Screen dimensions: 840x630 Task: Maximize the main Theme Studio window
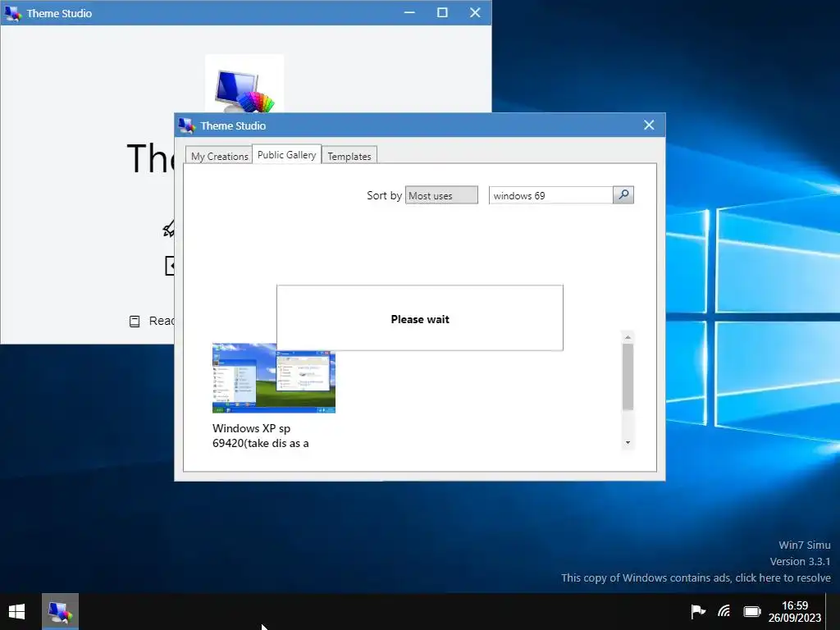point(442,12)
